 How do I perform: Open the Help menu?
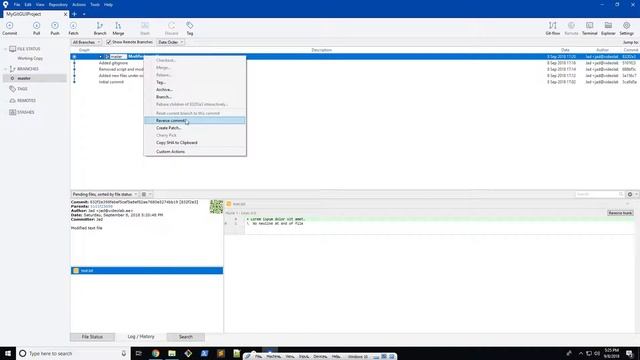click(x=108, y=4)
